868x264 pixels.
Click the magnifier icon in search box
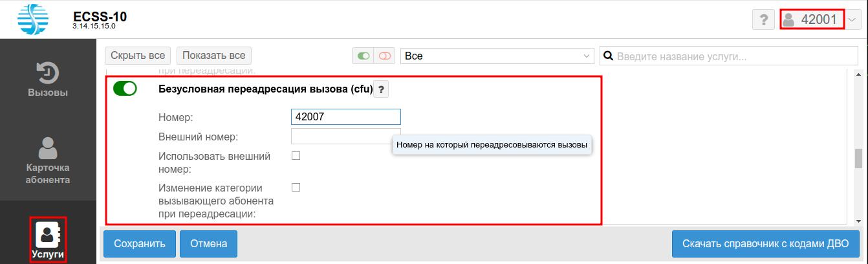point(608,56)
